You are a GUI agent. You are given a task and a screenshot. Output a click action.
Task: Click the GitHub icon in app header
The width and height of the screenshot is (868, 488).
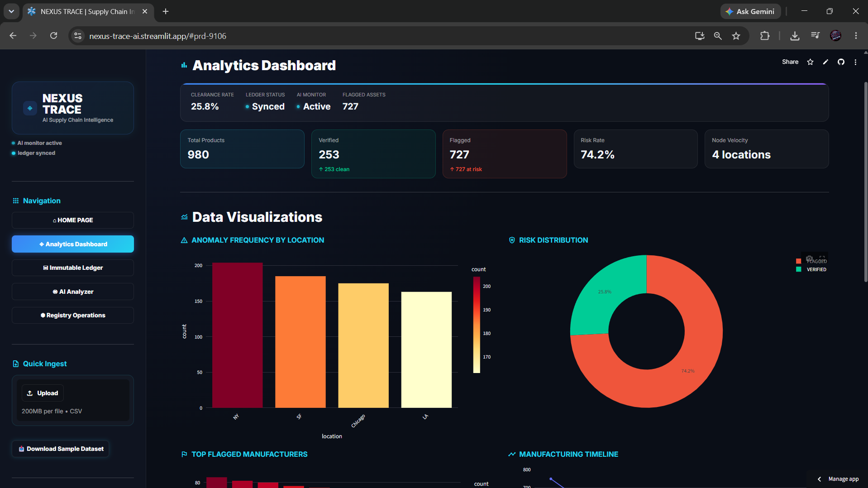(841, 62)
